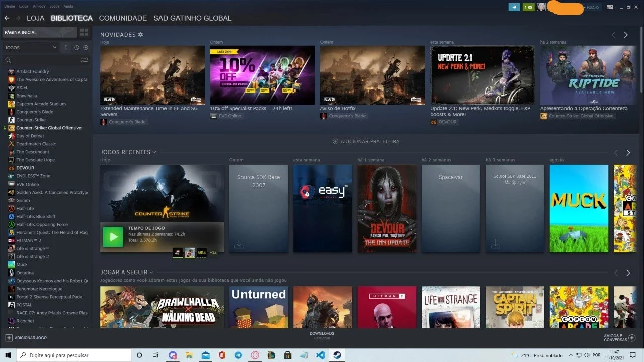Toggle the ready-to-play filter icon
The image size is (644, 362).
[86, 48]
